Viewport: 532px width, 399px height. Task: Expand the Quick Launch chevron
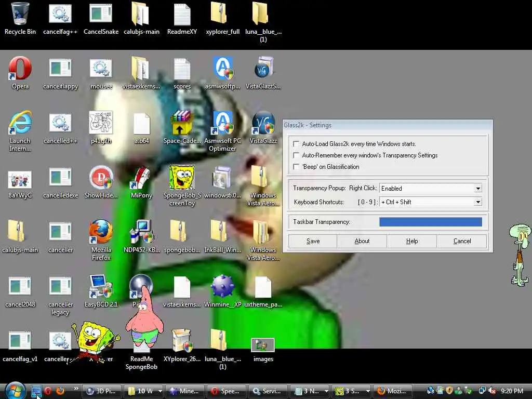pyautogui.click(x=76, y=389)
